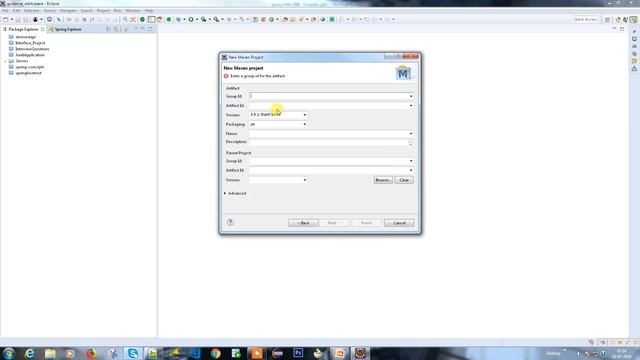Screen dimensions: 640x360
Task: Open the help question mark icon in dialog
Action: click(230, 222)
